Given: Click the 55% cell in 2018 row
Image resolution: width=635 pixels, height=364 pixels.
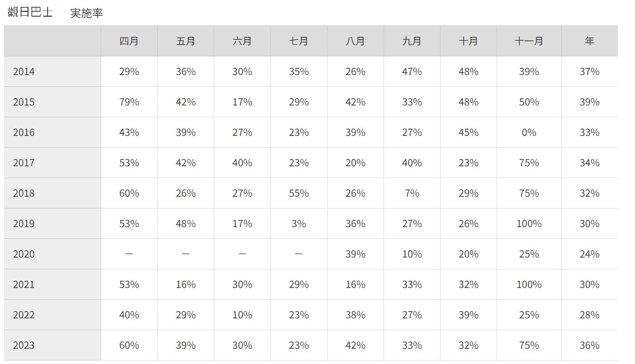Looking at the screenshot, I should tap(299, 193).
